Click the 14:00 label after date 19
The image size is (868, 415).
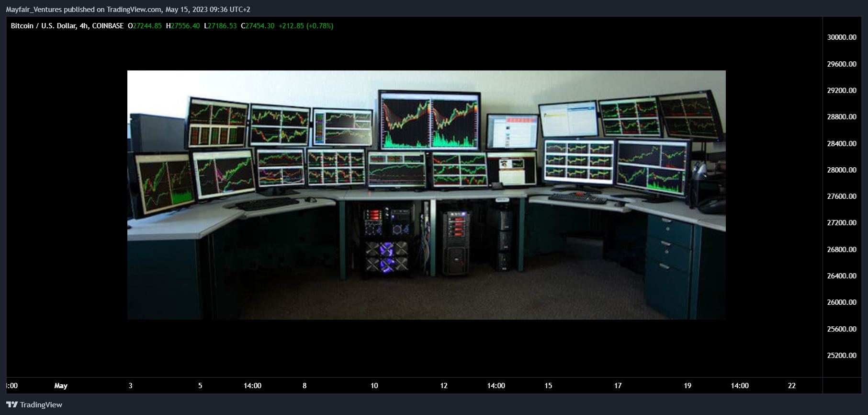coord(740,386)
